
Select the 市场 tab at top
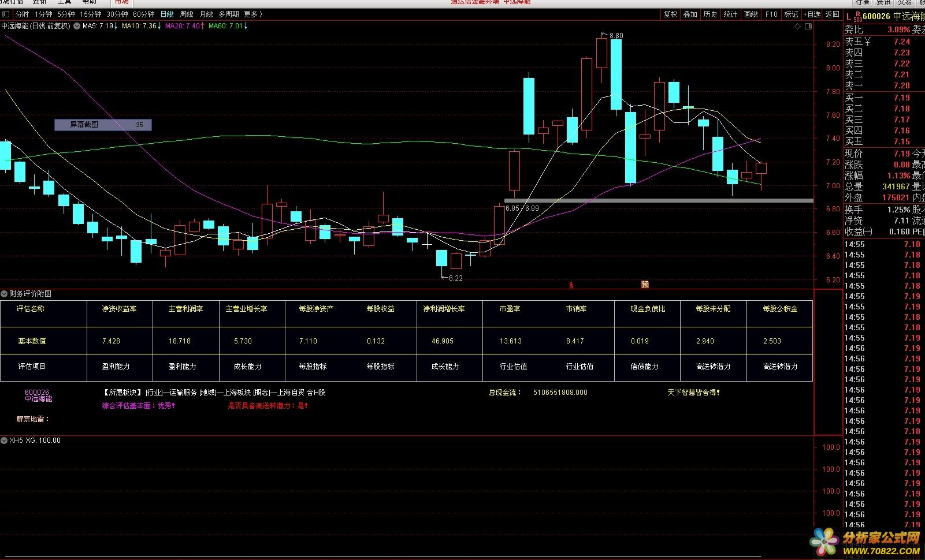tap(121, 2)
